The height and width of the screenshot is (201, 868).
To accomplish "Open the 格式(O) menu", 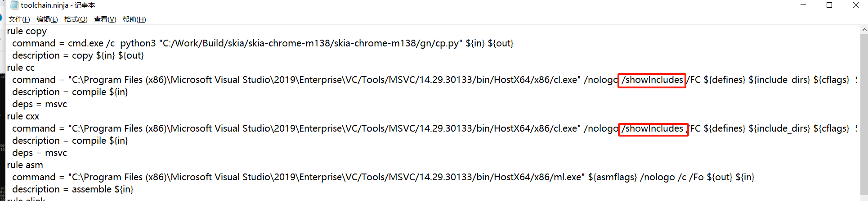I will 76,19.
